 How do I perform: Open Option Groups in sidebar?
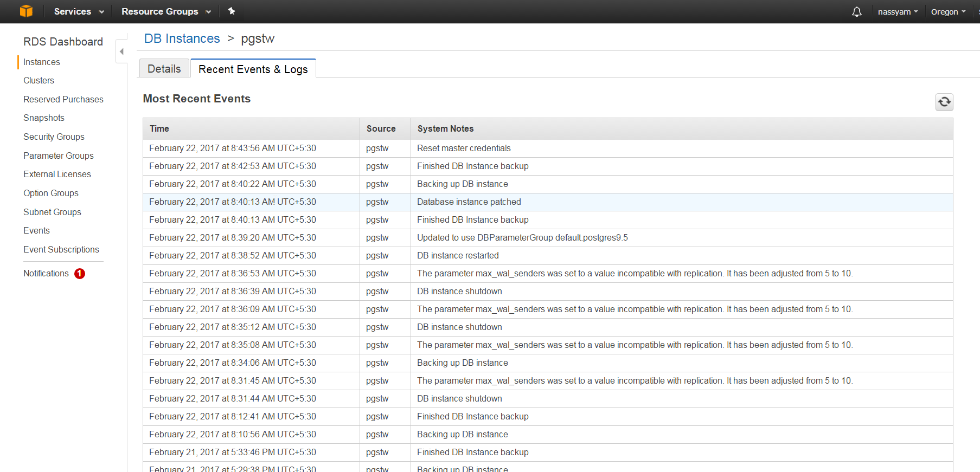[51, 193]
